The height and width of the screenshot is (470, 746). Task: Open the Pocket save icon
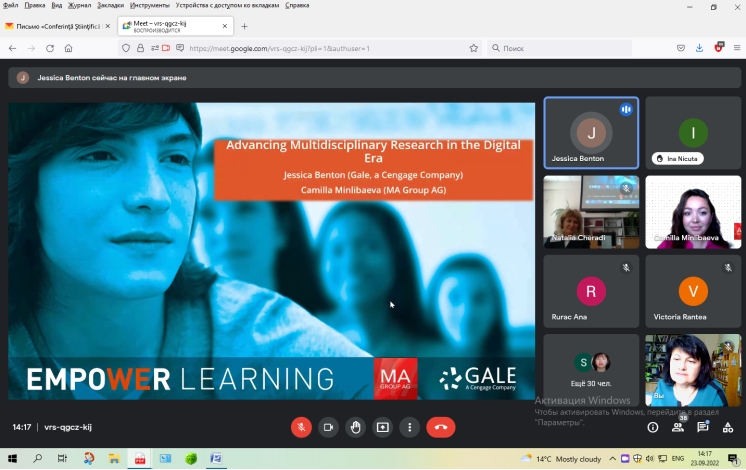(x=681, y=48)
